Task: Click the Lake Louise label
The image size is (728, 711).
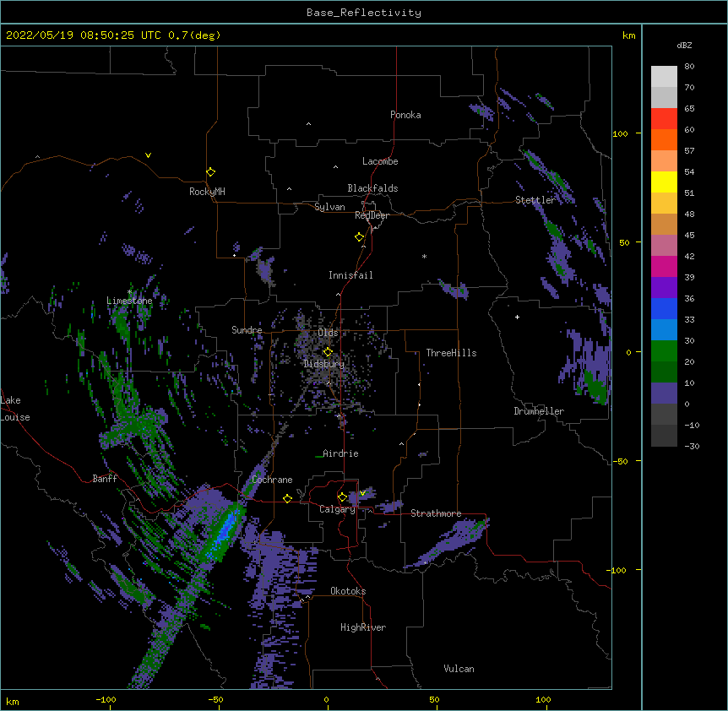Action: click(x=15, y=409)
